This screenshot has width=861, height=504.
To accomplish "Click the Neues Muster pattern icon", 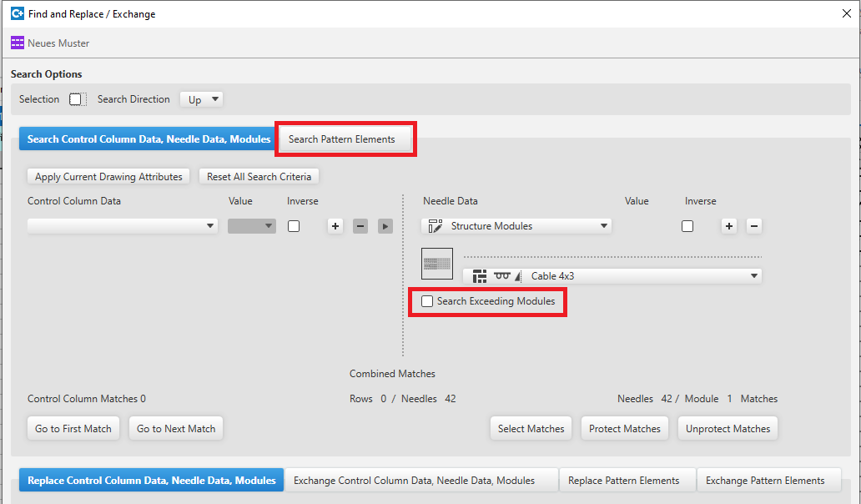I will (x=18, y=43).
